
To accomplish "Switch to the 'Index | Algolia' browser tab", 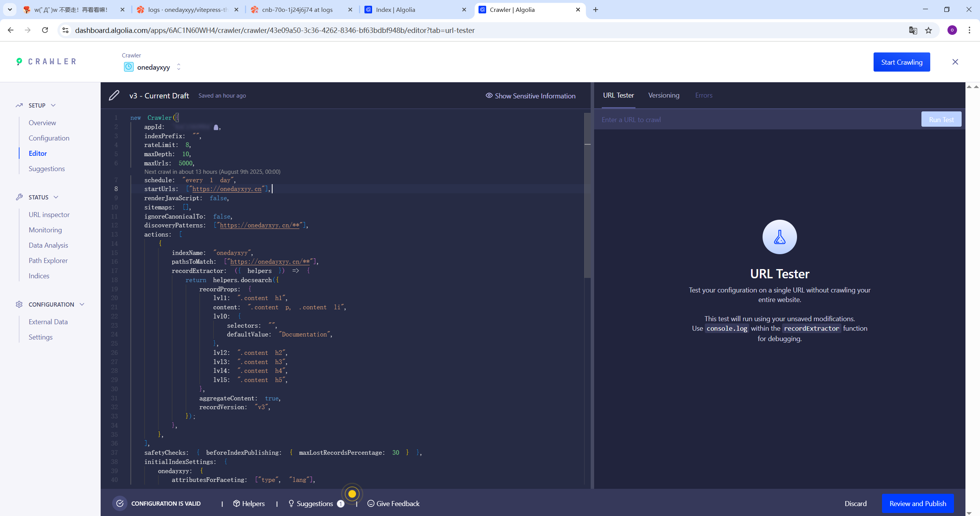I will pos(415,10).
